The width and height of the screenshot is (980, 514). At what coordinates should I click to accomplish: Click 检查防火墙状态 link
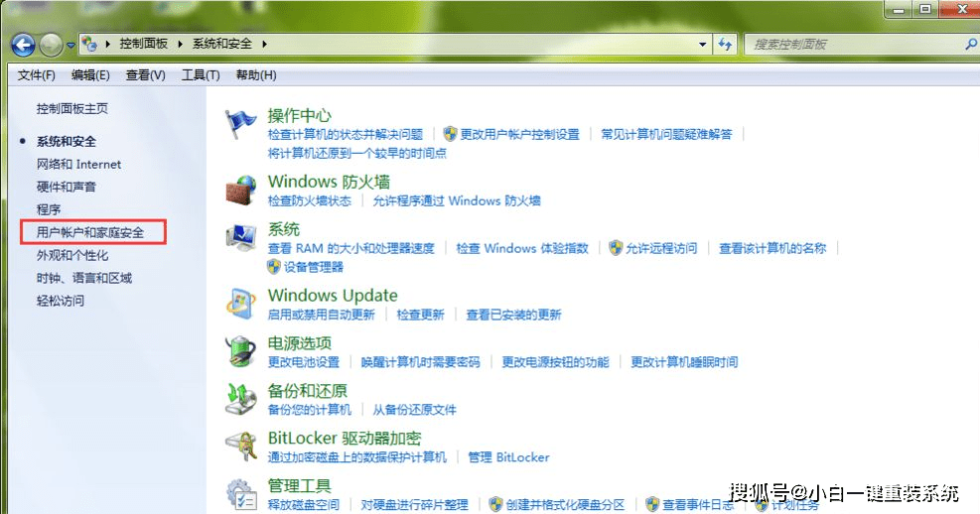click(x=310, y=201)
